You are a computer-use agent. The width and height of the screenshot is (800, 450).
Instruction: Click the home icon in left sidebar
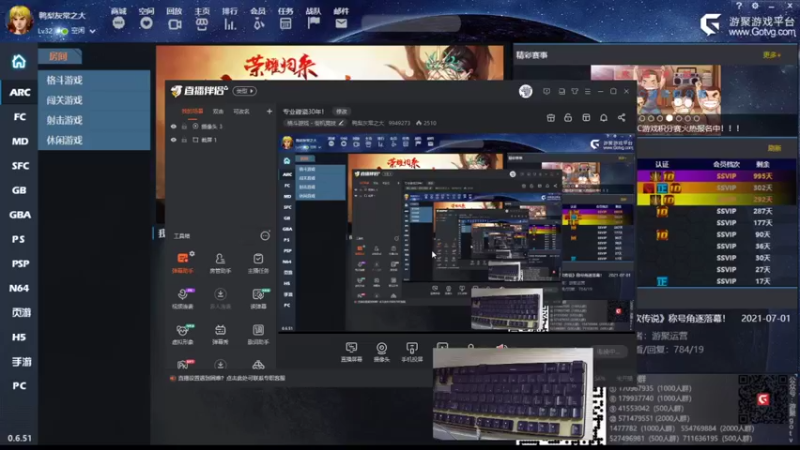point(19,62)
